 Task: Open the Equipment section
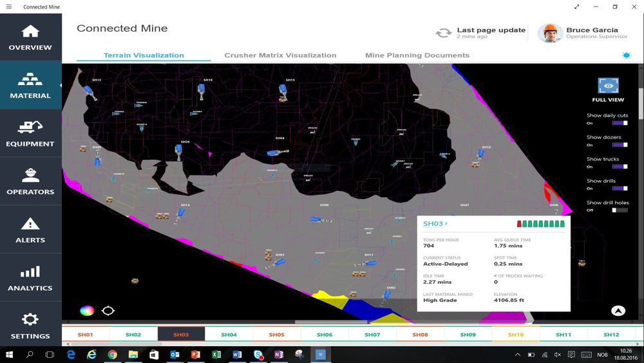click(x=30, y=133)
